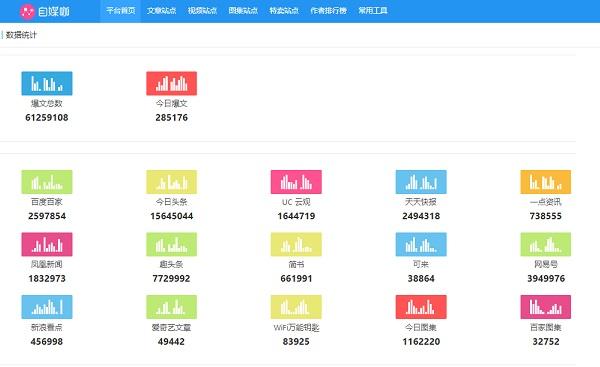
Task: Switch to 特卖站点 section
Action: click(284, 11)
